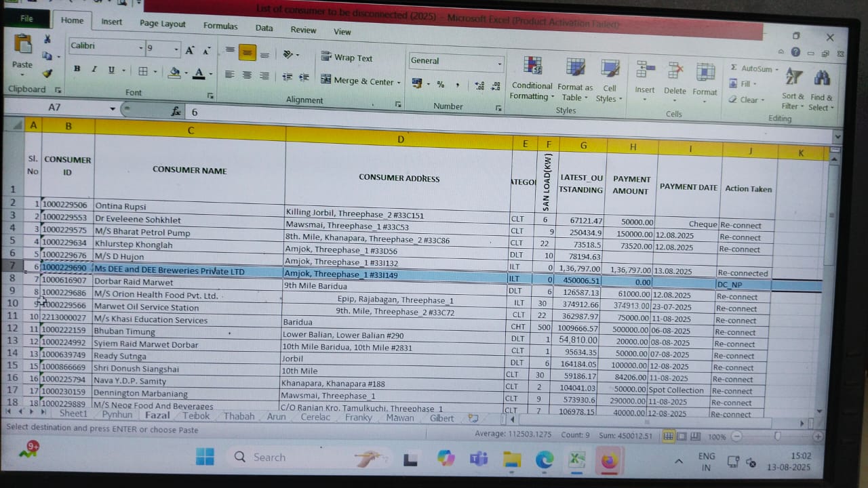Decrease font size with Shrink Font
Screen dimensions: 868x488
(207, 51)
